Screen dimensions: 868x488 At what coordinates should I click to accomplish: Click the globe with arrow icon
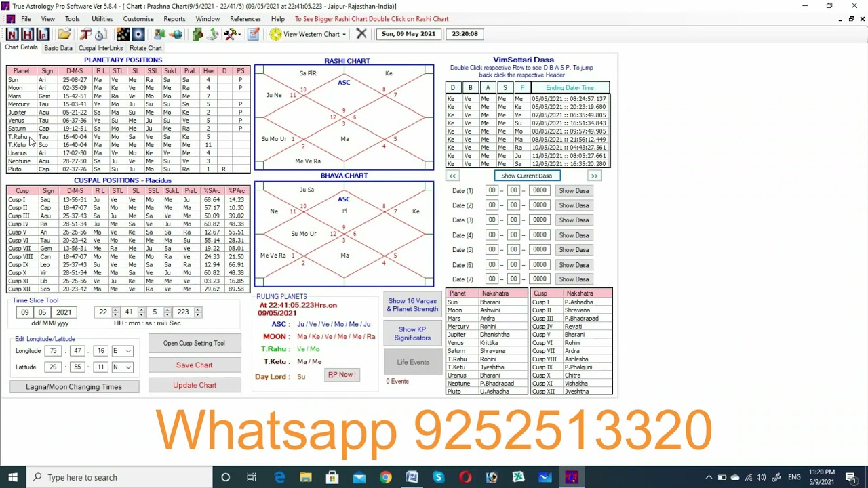coord(176,34)
